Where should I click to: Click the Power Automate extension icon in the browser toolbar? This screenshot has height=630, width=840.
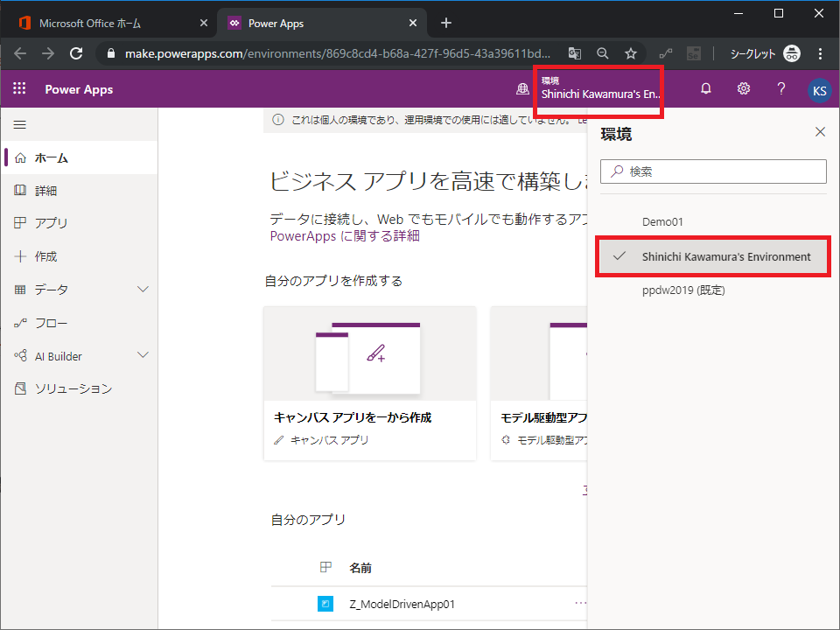(x=666, y=53)
